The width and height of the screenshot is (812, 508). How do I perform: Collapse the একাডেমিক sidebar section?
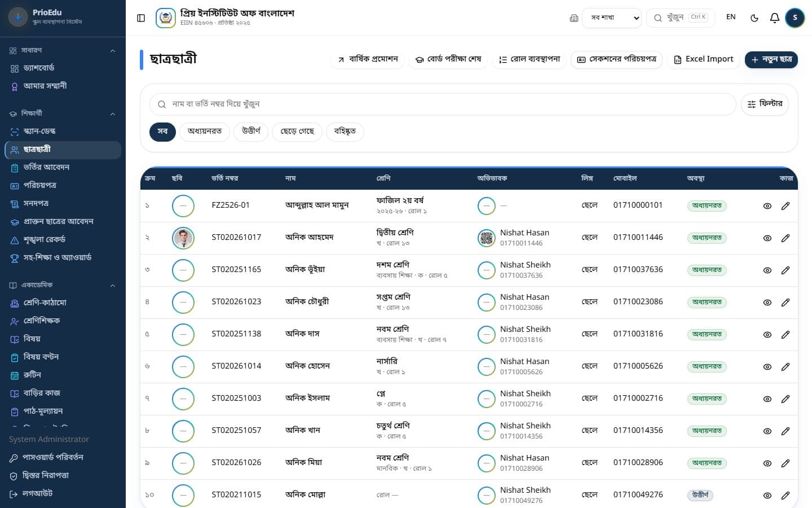63,285
